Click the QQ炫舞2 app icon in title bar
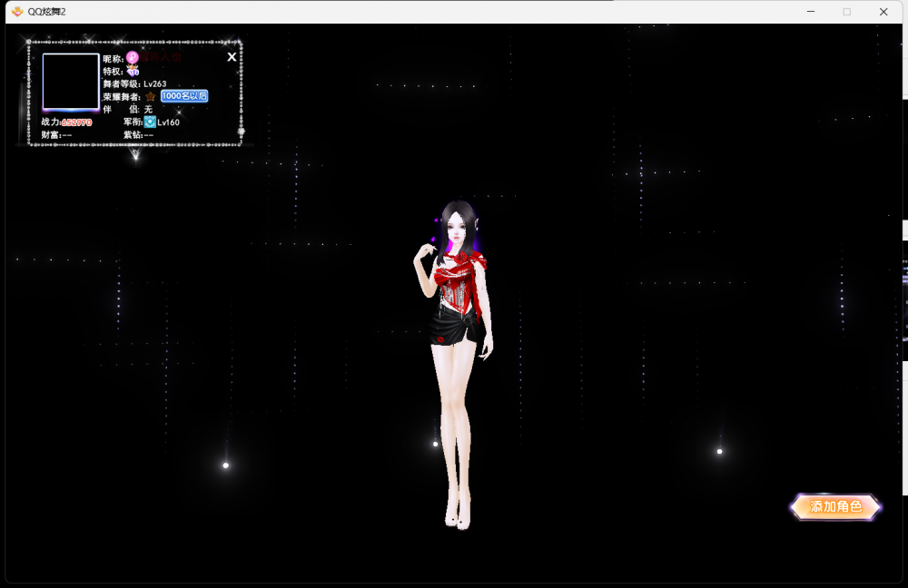The image size is (908, 588). coord(16,12)
